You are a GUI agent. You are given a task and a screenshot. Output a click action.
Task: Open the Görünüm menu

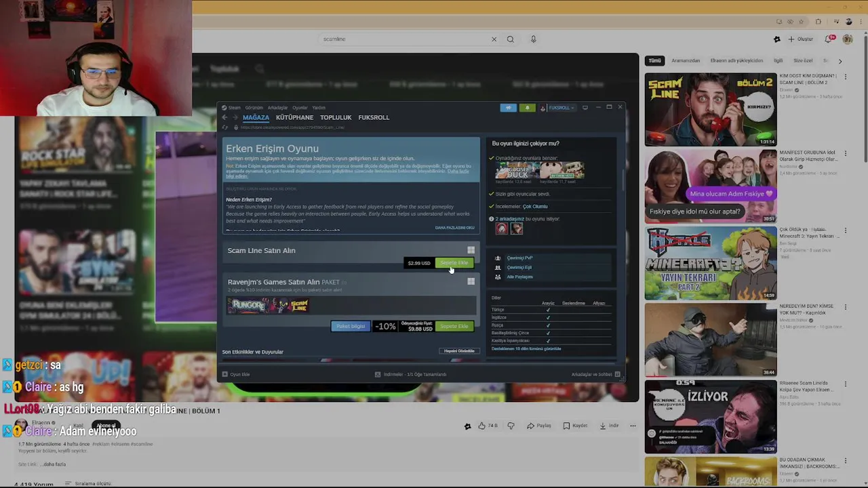tap(254, 108)
